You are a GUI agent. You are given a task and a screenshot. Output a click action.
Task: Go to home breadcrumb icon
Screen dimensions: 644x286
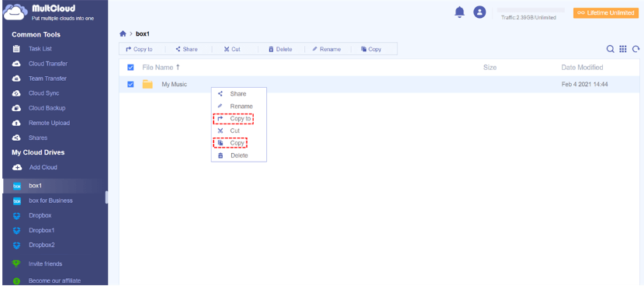123,33
